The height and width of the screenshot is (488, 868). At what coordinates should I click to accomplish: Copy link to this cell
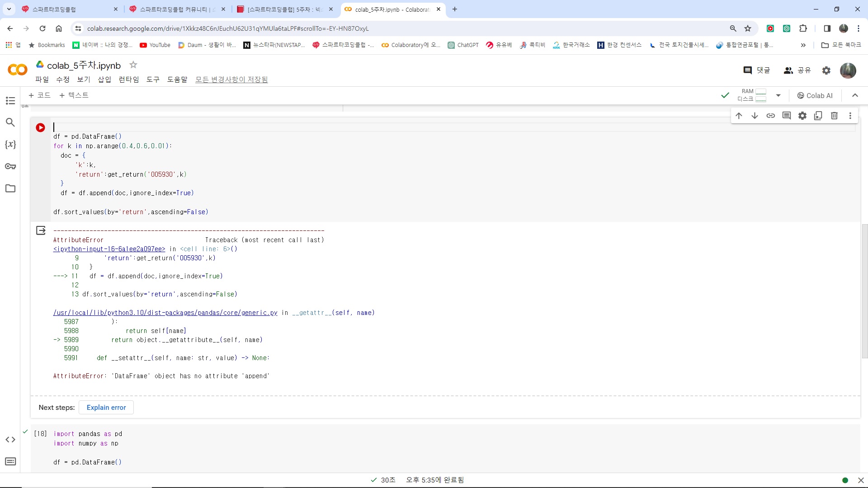[x=770, y=116]
